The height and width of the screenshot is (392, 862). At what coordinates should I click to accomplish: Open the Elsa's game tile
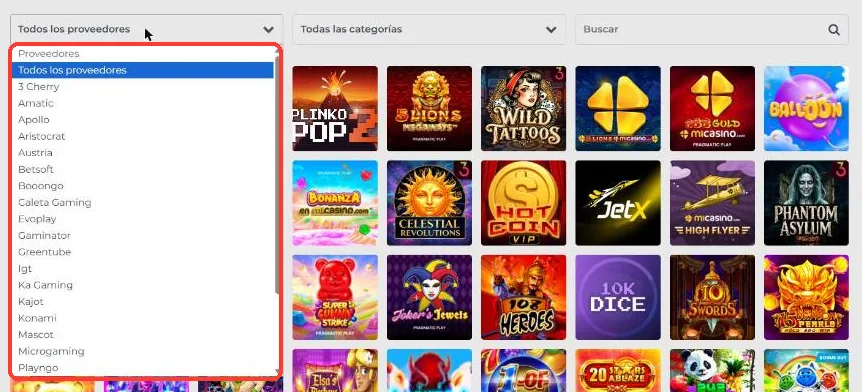[335, 371]
